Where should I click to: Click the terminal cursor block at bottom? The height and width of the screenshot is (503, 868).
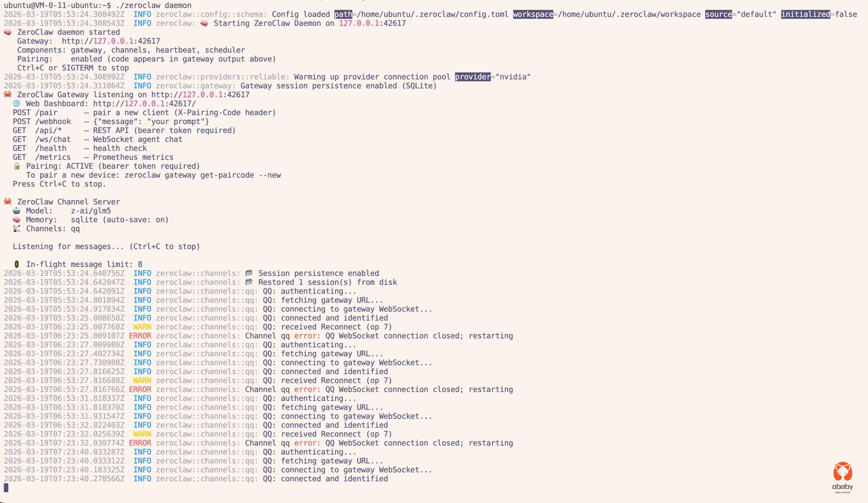6,487
